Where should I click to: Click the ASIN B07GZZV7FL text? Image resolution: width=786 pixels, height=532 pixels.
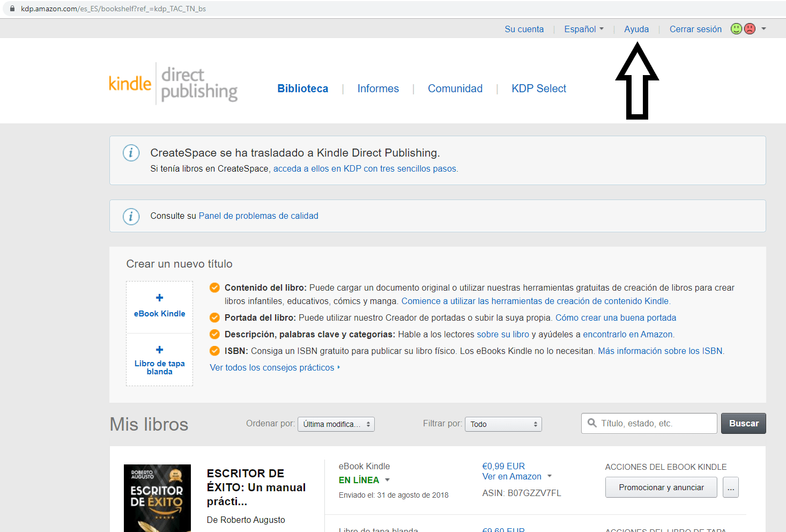522,493
